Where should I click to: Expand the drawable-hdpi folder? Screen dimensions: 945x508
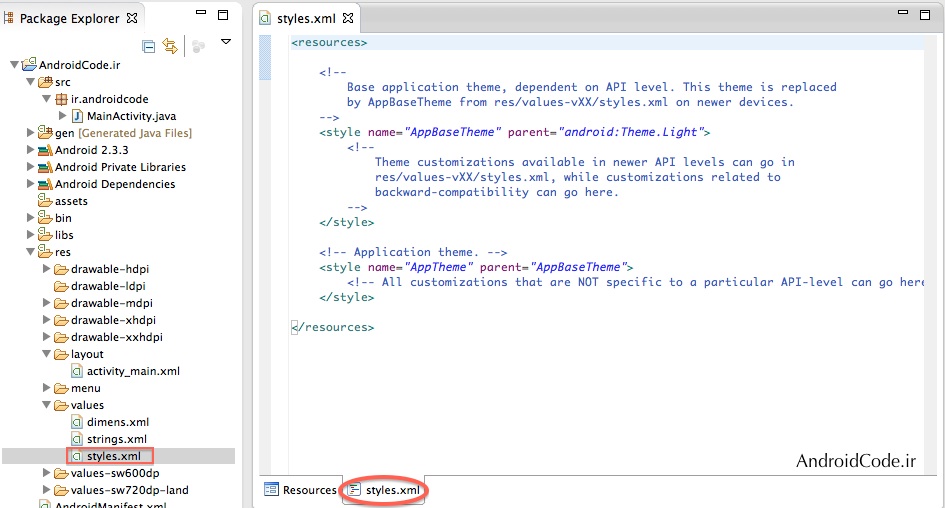pyautogui.click(x=46, y=269)
